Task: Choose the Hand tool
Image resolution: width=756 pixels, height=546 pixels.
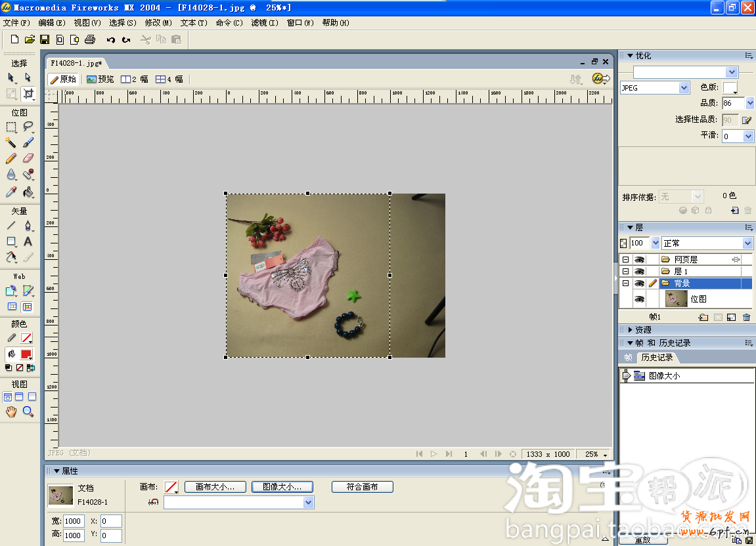Action: tap(11, 411)
